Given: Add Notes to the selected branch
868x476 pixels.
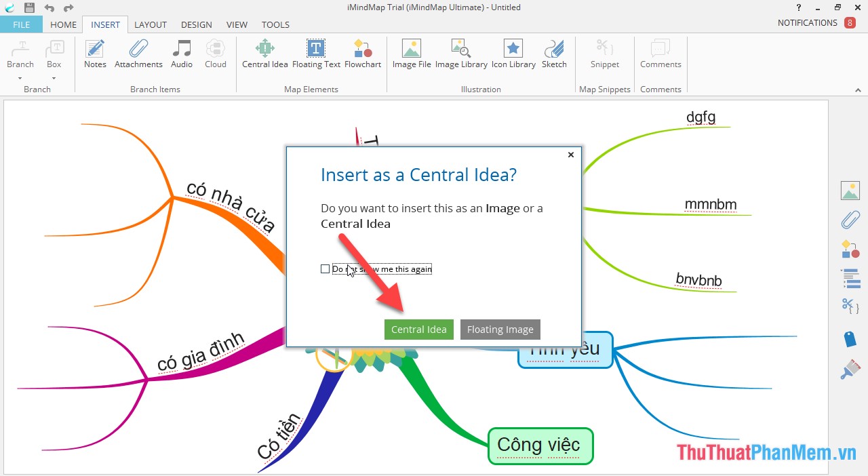Looking at the screenshot, I should [x=95, y=54].
